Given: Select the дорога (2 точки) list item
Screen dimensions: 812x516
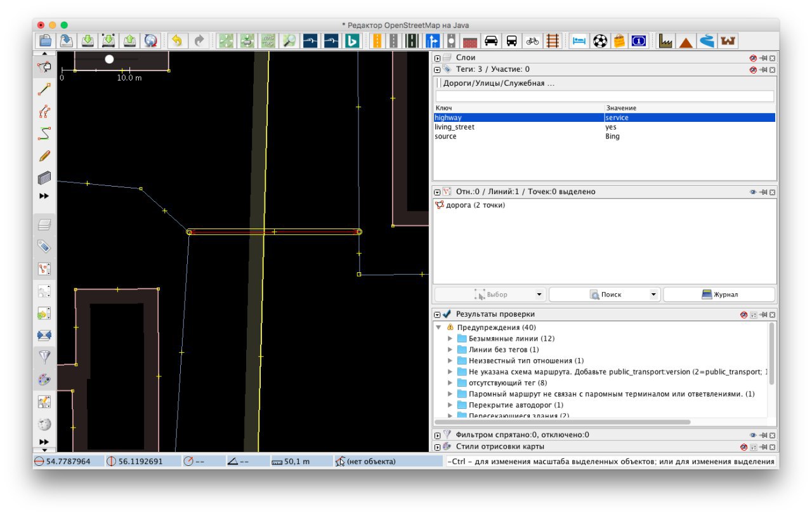Looking at the screenshot, I should point(470,205).
